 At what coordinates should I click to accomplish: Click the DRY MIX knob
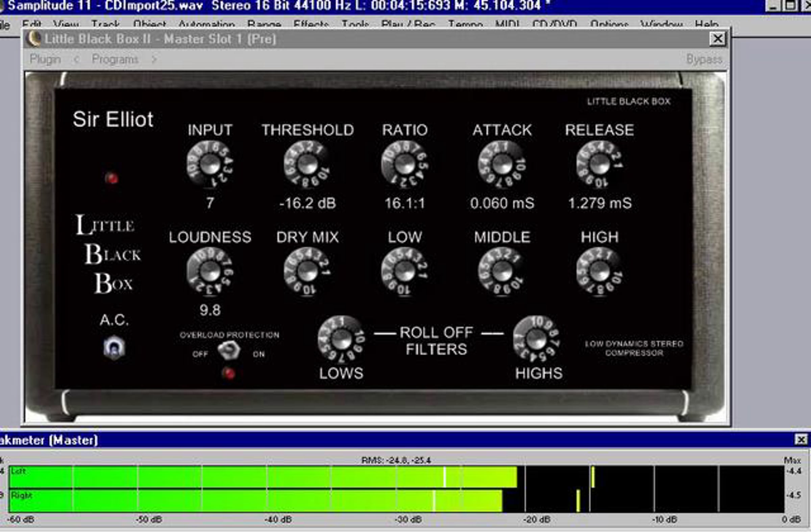(x=307, y=272)
